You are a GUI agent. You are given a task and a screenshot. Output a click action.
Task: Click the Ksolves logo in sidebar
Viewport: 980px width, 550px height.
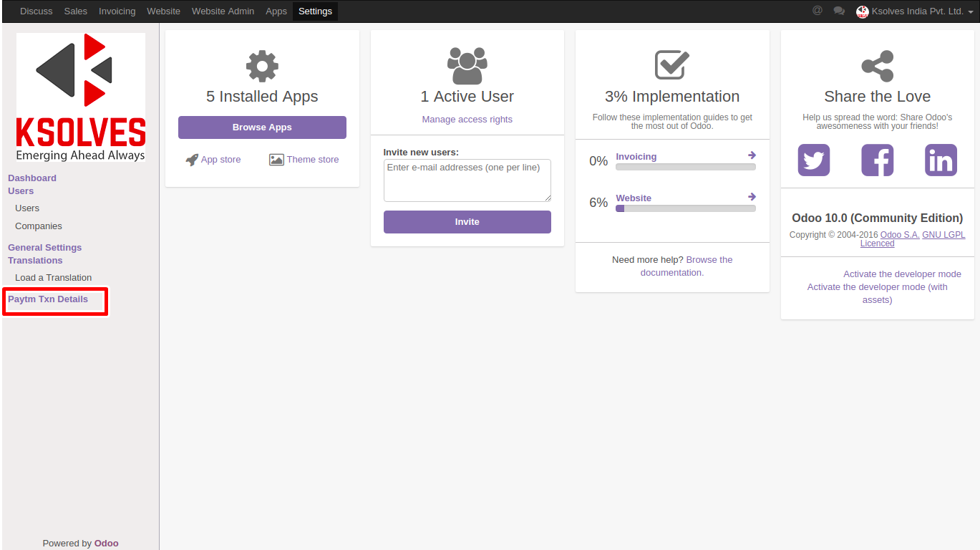[x=81, y=97]
